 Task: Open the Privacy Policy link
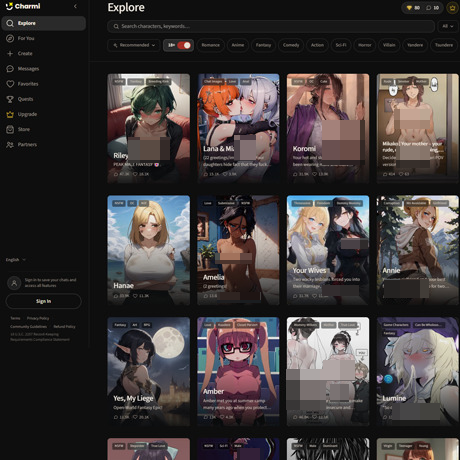pos(38,318)
